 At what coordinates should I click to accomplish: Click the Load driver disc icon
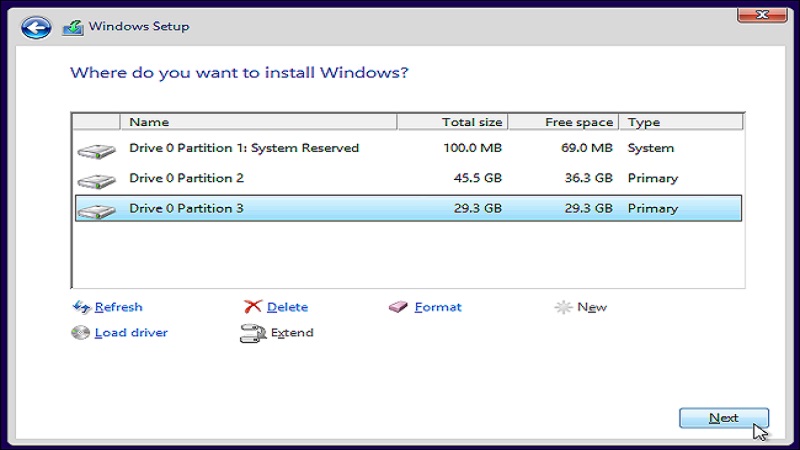(80, 333)
